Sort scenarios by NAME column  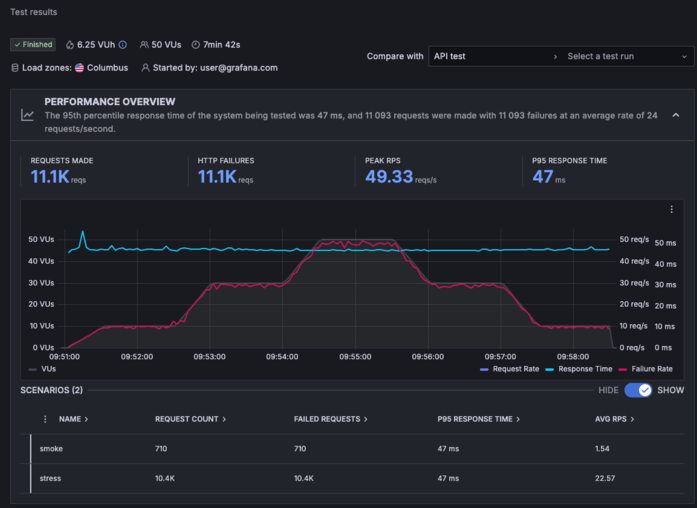[x=73, y=419]
